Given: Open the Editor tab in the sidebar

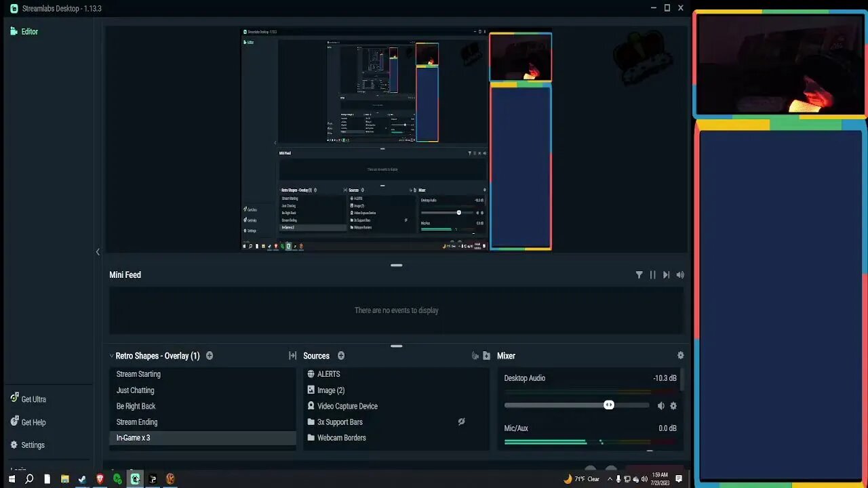Looking at the screenshot, I should 24,31.
